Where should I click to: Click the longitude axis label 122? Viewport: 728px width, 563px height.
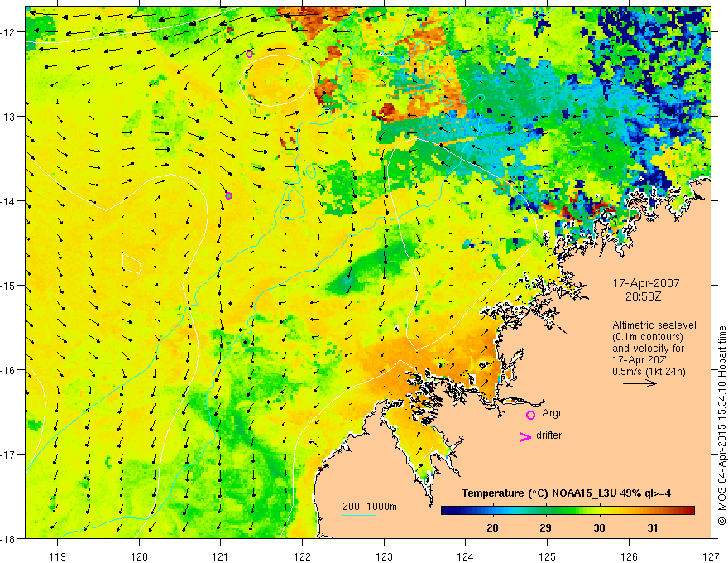pyautogui.click(x=302, y=556)
